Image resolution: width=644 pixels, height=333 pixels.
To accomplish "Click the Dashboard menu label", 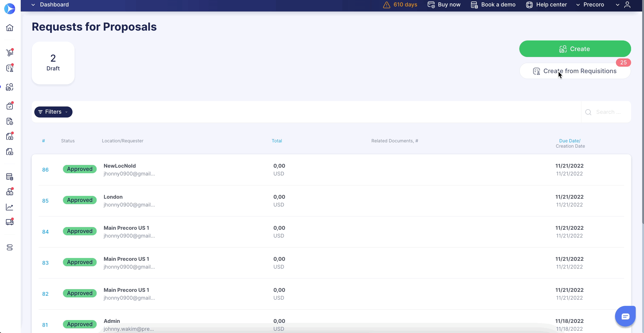I will [54, 5].
